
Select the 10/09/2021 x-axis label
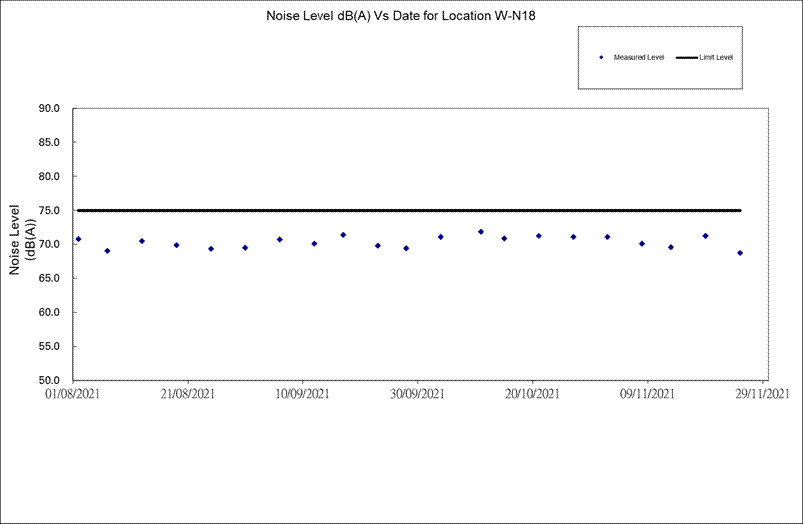tap(303, 395)
